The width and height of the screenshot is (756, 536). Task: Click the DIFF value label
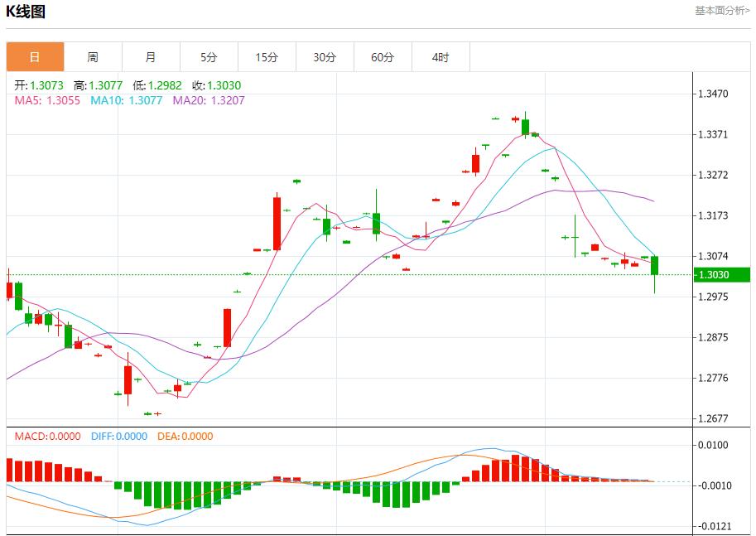(119, 436)
